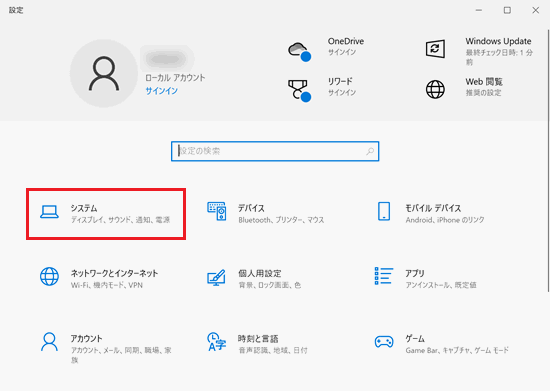The width and height of the screenshot is (550, 391).
Task: Click the 最終チェック日時 status text
Action: click(x=499, y=57)
